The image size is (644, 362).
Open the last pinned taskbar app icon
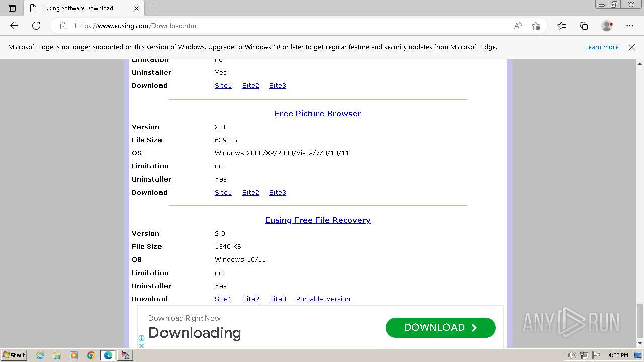(x=125, y=355)
